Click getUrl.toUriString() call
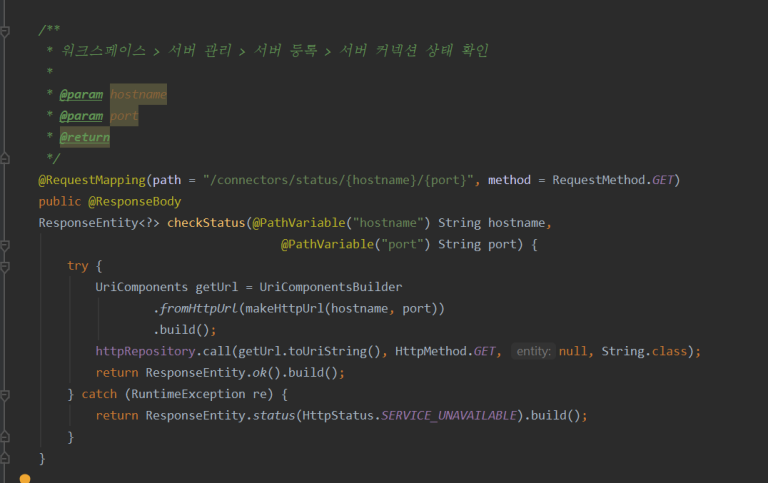The height and width of the screenshot is (483, 768). (309, 351)
